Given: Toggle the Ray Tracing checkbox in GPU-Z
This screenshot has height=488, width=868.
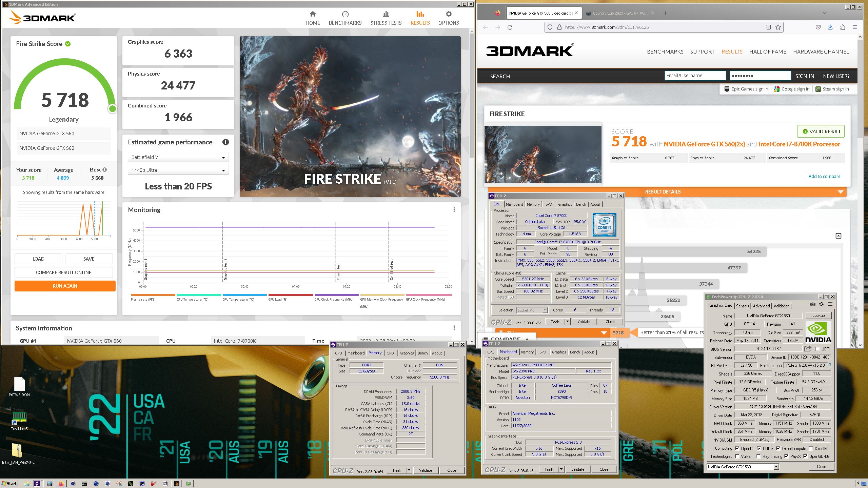Looking at the screenshot, I should point(758,456).
